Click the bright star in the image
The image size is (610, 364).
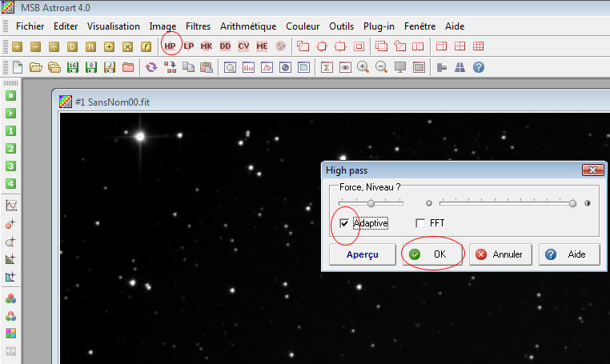[x=140, y=137]
